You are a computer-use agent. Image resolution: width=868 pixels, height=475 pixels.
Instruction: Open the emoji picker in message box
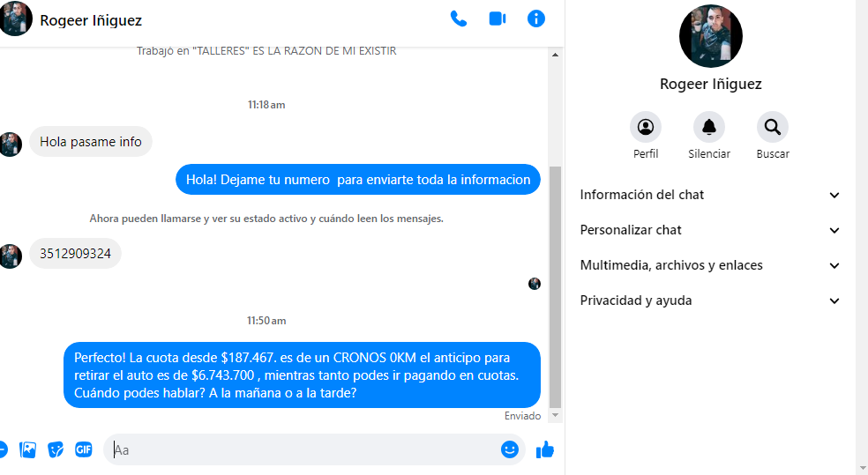[509, 449]
